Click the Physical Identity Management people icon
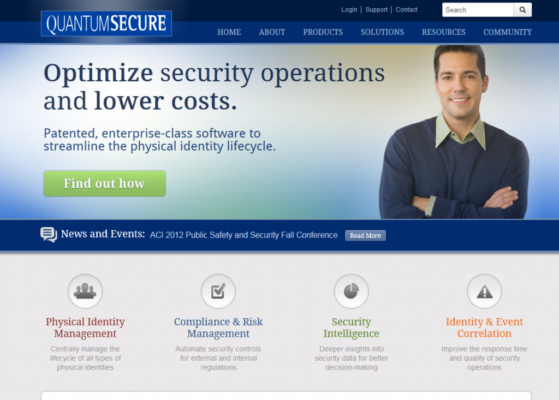This screenshot has width=559, height=400. click(x=85, y=291)
